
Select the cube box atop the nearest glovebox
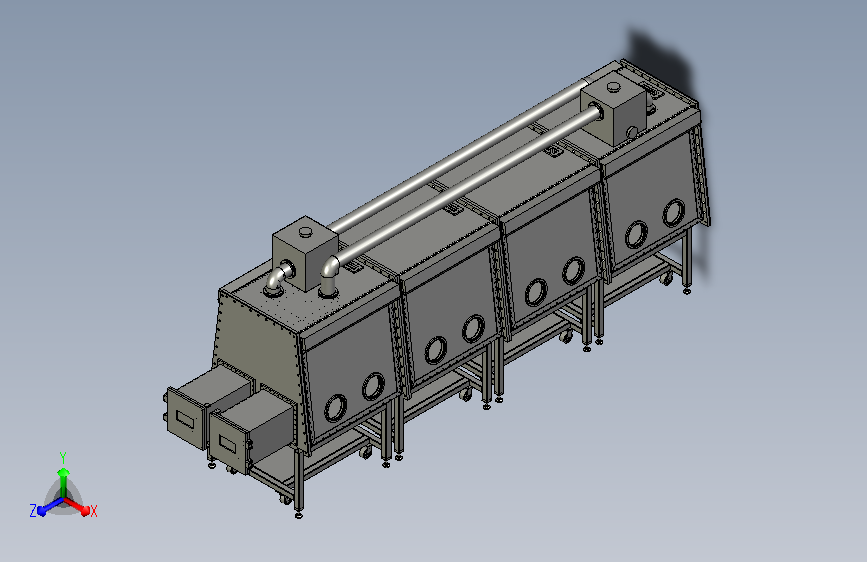click(305, 252)
